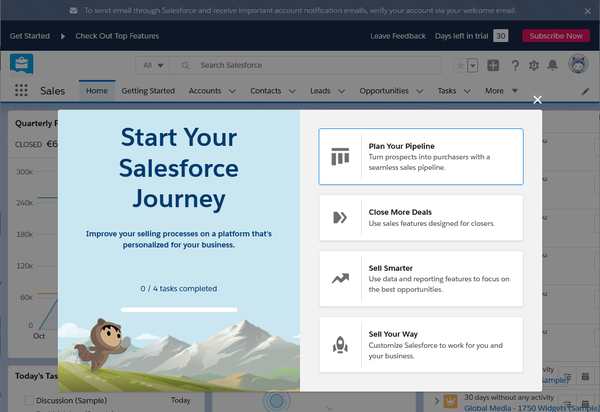Switch to the Home tab

pyautogui.click(x=97, y=91)
